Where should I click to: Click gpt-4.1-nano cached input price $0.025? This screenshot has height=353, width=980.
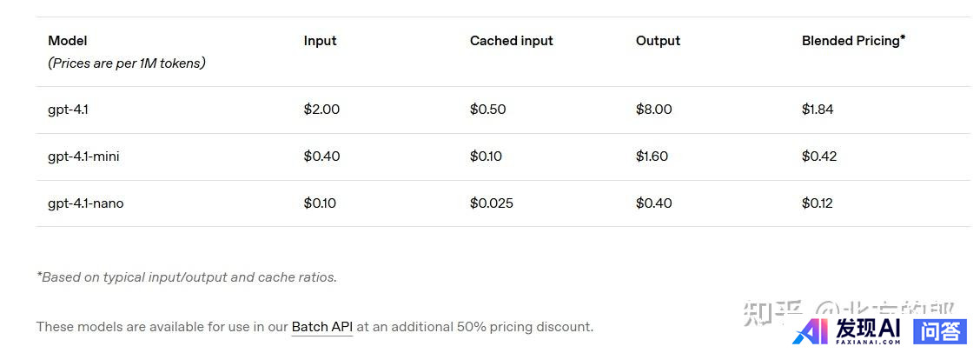click(491, 203)
